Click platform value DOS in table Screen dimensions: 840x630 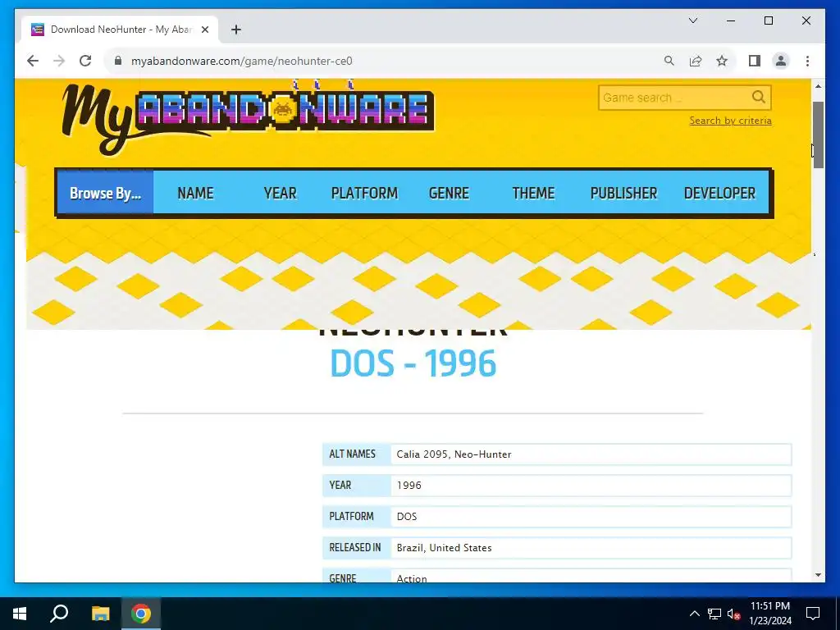tap(407, 517)
